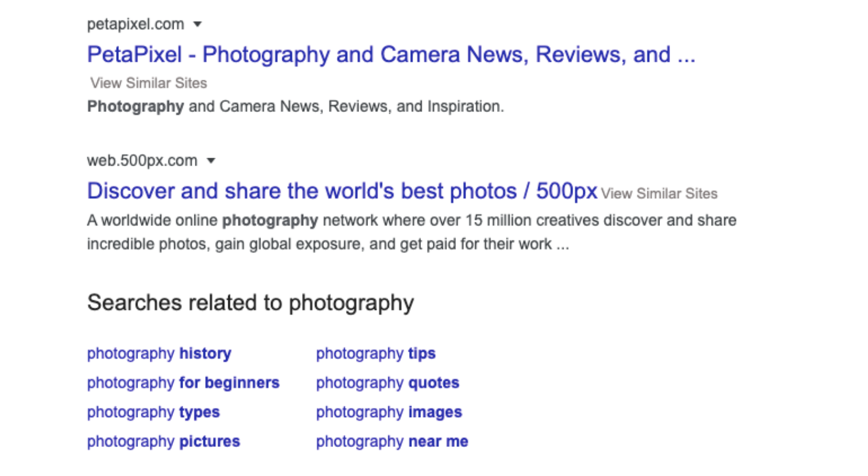This screenshot has width=868, height=476.
Task: Search related: photography near me
Action: (392, 441)
